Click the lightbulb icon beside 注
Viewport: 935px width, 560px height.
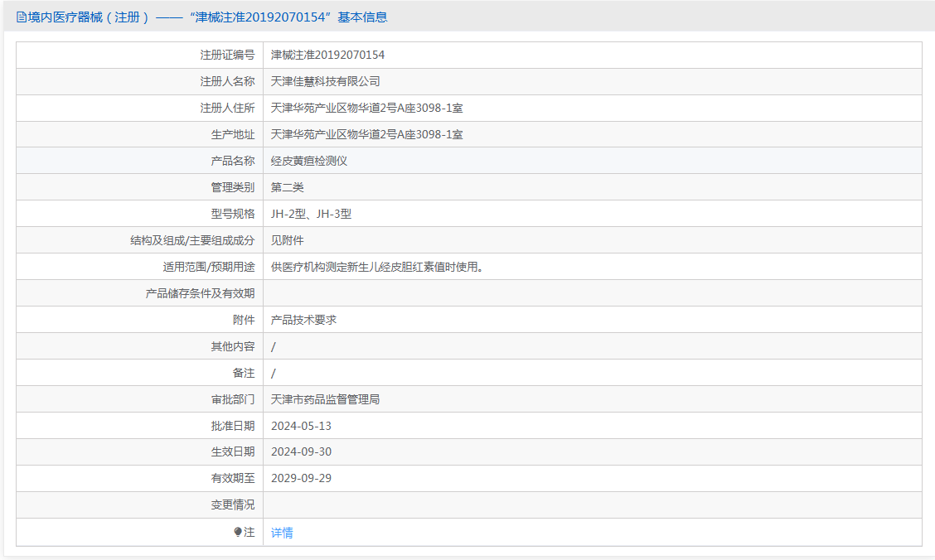coord(238,532)
